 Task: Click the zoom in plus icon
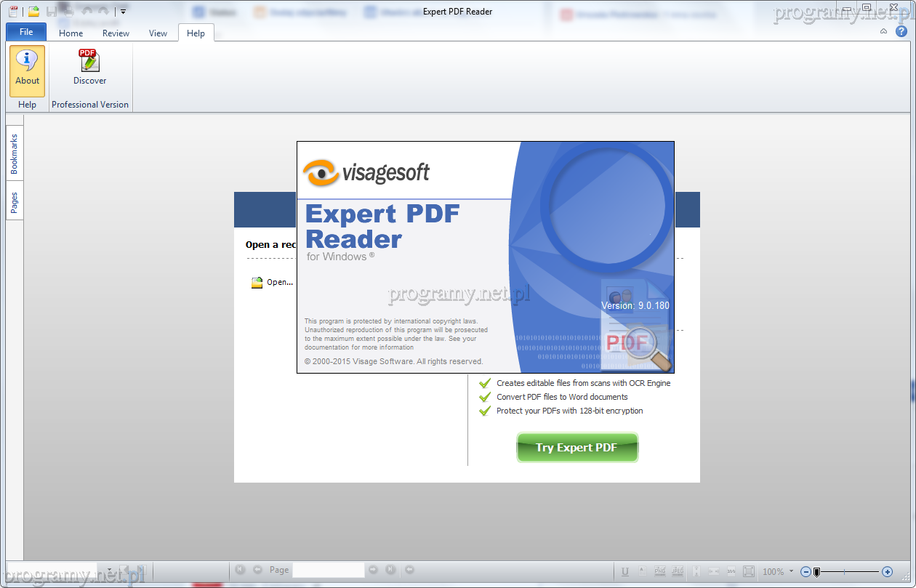click(887, 572)
